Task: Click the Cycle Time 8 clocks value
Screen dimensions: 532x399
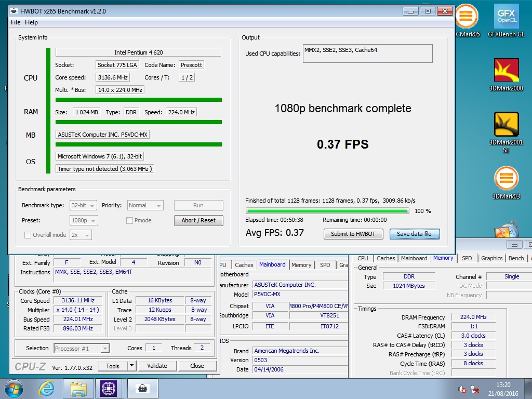Action: pyautogui.click(x=473, y=363)
